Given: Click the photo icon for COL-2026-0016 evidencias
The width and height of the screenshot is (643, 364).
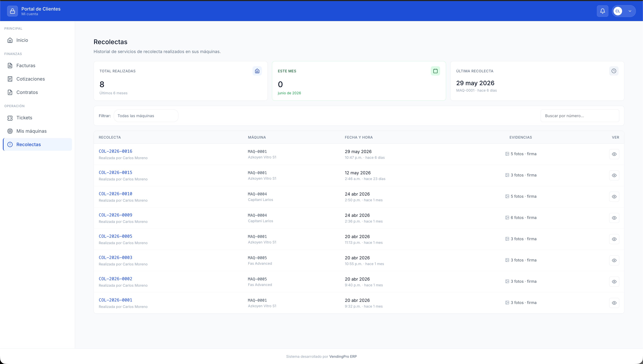Looking at the screenshot, I should coord(507,154).
